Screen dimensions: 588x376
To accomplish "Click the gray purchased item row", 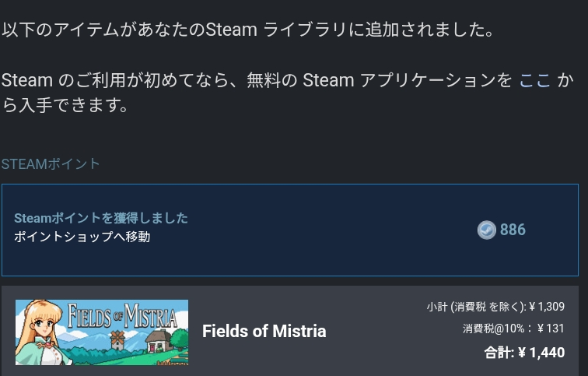I will tap(290, 331).
